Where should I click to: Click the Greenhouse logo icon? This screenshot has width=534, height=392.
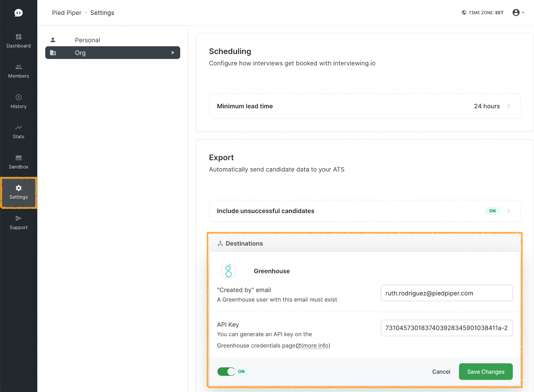pyautogui.click(x=229, y=271)
